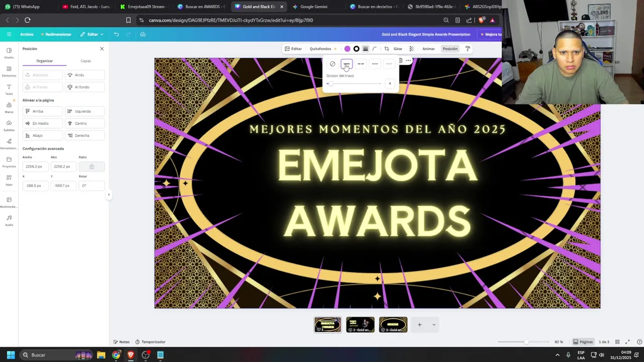Open the Subidos uploads panel

tap(9, 125)
